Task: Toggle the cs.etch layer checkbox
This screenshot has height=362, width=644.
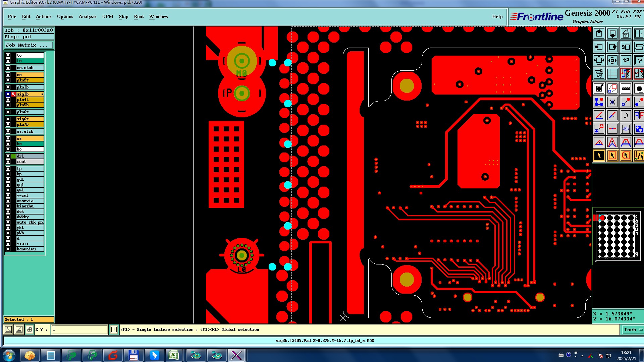Action: pos(8,68)
